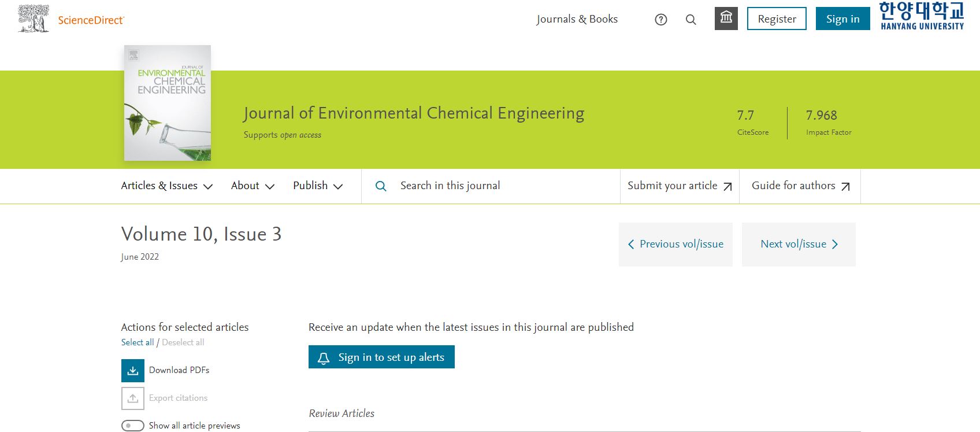Viewport: 980px width, 432px height.
Task: Go to Previous vol/issue
Action: [x=675, y=244]
